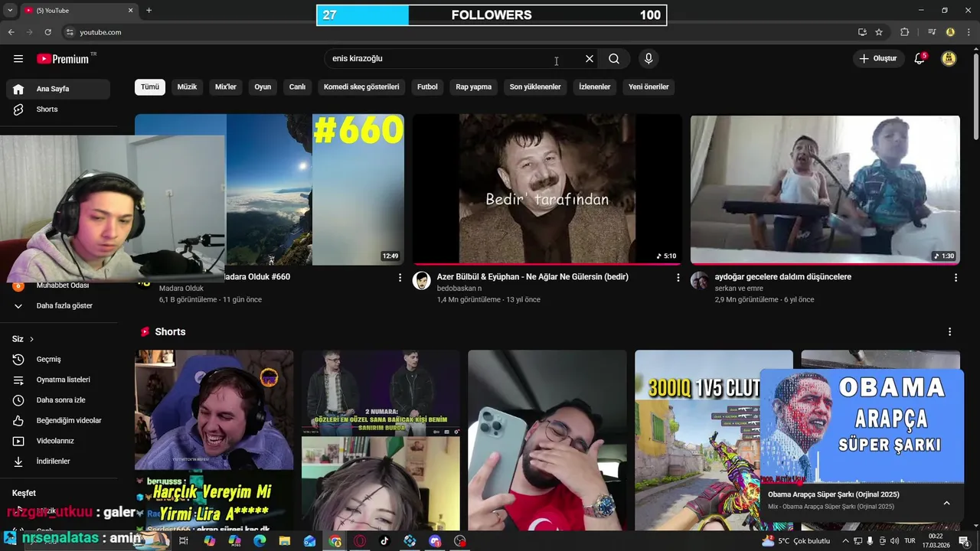Show hidden system tray icons
The height and width of the screenshot is (551, 980).
(845, 541)
